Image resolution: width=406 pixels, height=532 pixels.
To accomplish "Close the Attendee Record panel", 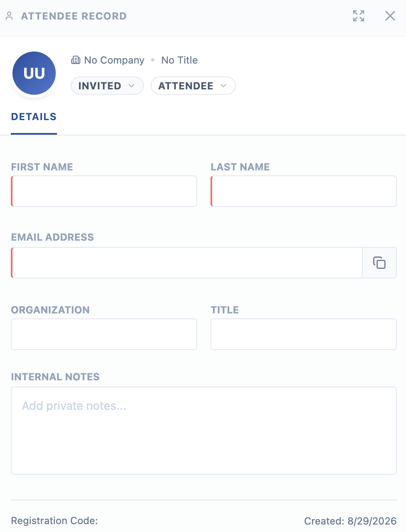I will coord(390,16).
